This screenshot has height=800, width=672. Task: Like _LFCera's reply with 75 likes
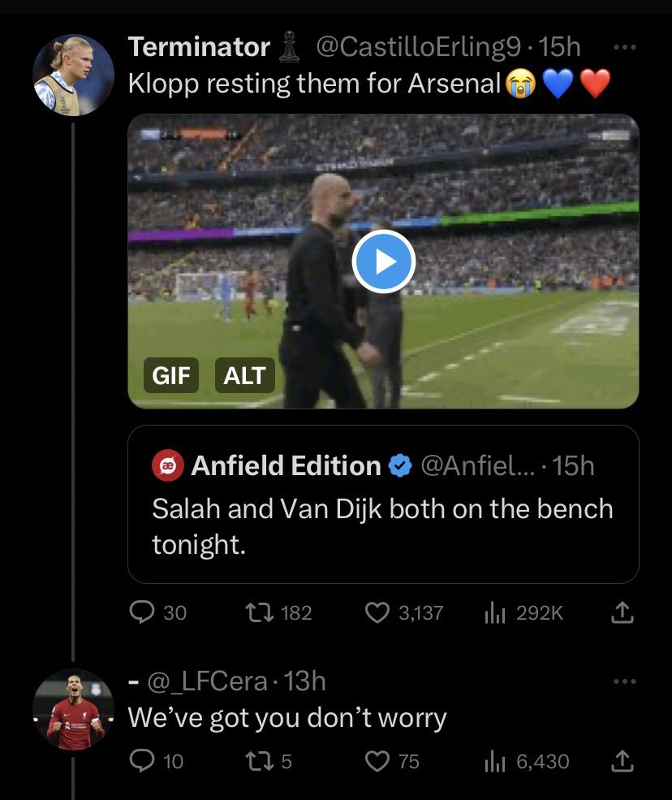click(x=377, y=761)
